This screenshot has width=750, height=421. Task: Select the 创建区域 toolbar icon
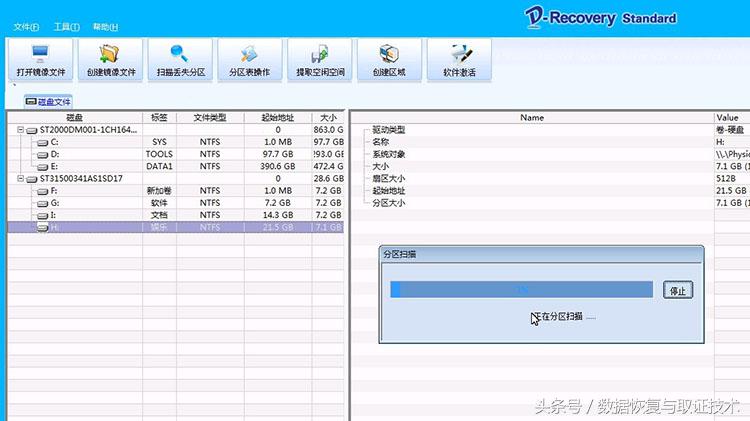click(x=389, y=60)
